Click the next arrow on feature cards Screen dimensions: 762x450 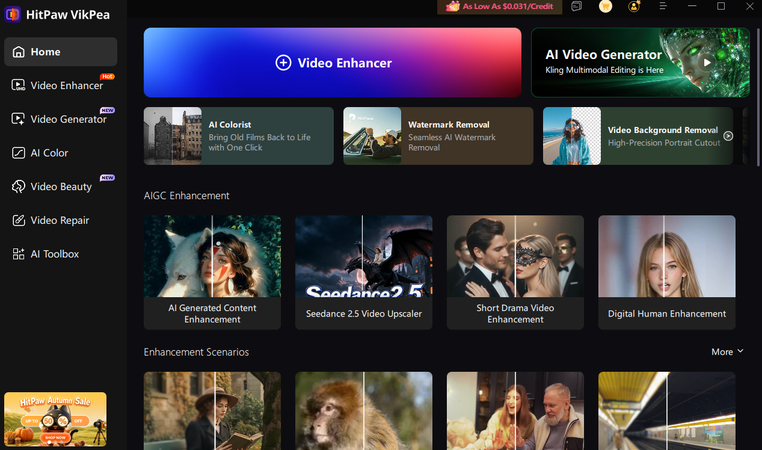(728, 136)
